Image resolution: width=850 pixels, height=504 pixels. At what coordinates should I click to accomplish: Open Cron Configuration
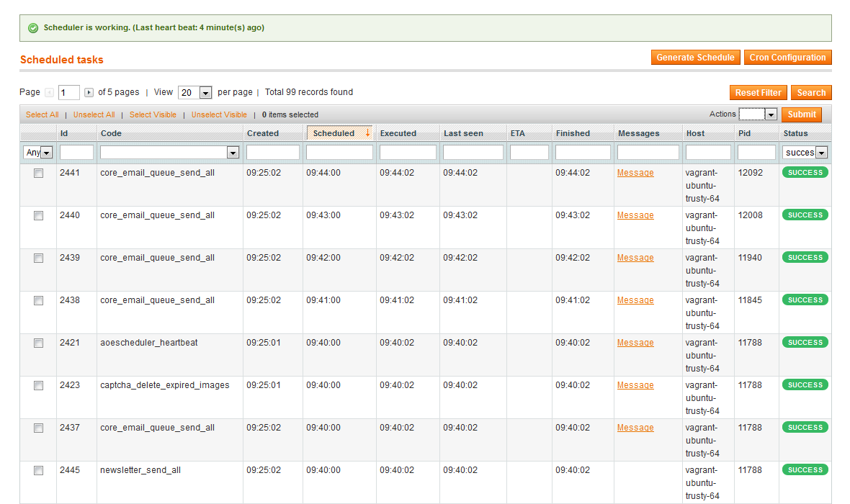787,58
